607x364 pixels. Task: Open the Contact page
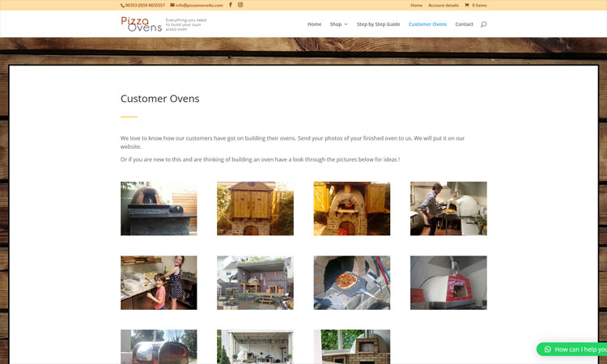465,24
